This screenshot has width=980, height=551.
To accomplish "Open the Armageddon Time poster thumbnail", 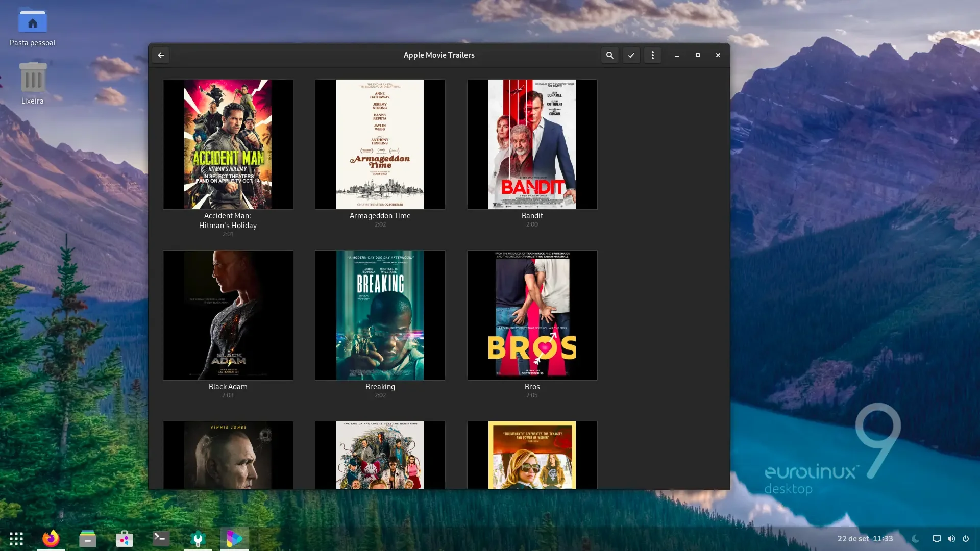I will point(380,144).
